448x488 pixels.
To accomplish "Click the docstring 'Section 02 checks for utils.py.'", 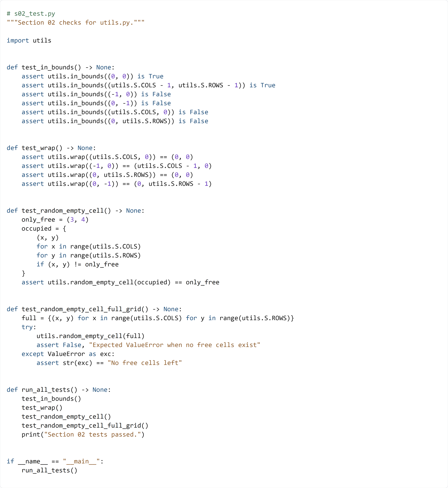I will [x=76, y=23].
